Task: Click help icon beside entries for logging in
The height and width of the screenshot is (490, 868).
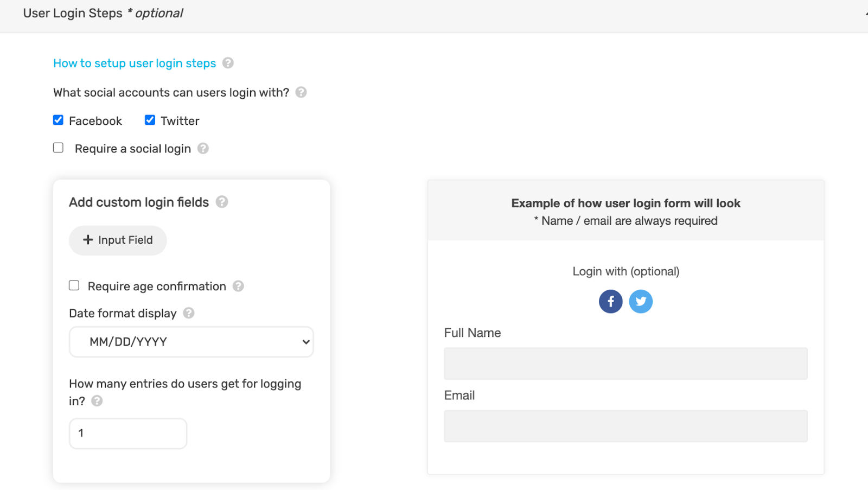Action: point(97,401)
